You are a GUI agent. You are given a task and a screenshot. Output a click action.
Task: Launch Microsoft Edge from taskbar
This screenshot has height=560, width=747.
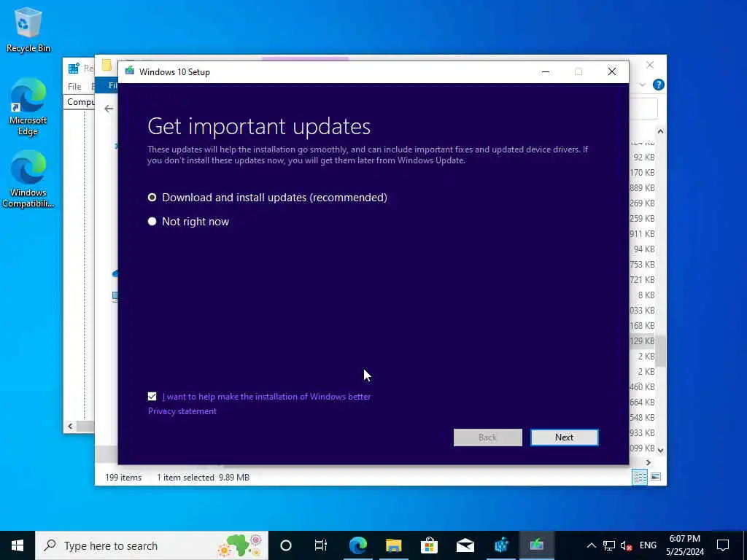[357, 545]
